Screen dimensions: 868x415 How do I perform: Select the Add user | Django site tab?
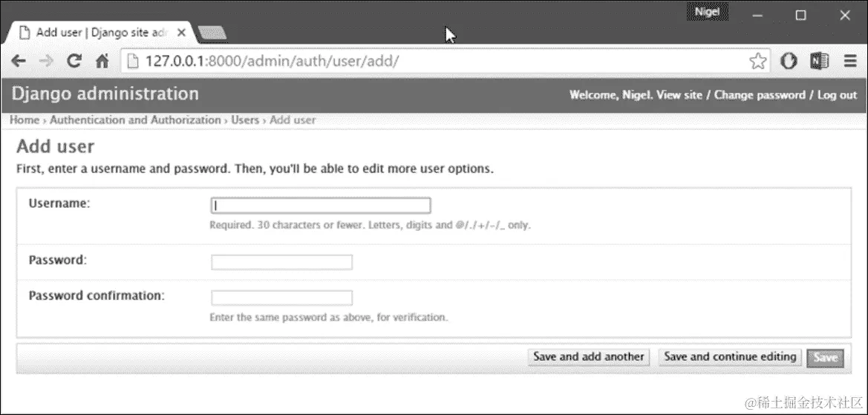point(99,33)
